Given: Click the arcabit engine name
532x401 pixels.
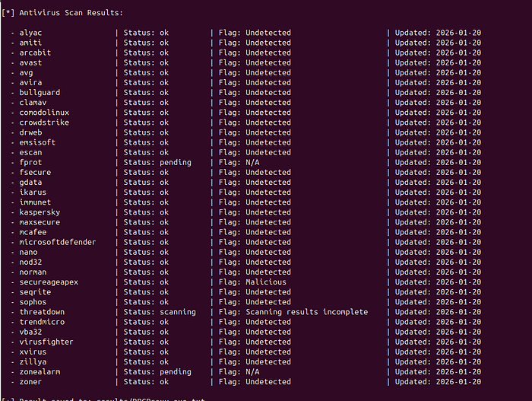Looking at the screenshot, I should (35, 53).
